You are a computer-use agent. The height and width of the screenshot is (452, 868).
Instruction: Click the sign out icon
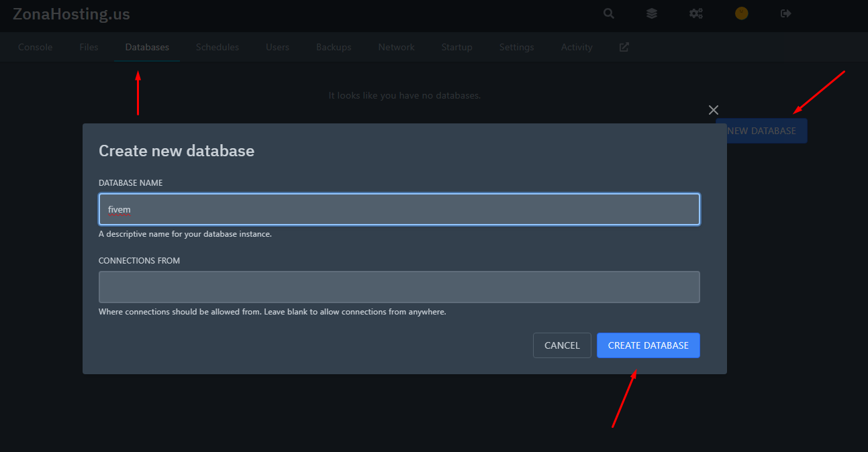786,13
